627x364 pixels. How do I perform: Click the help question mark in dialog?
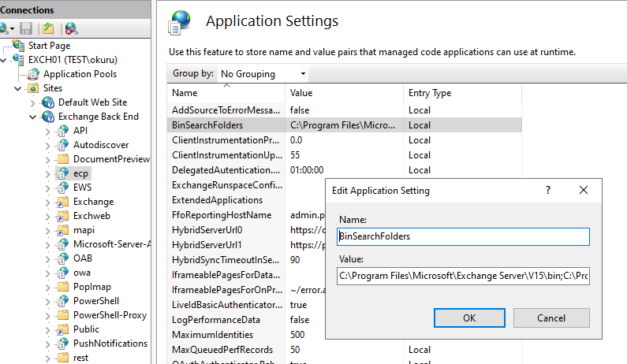coord(548,190)
